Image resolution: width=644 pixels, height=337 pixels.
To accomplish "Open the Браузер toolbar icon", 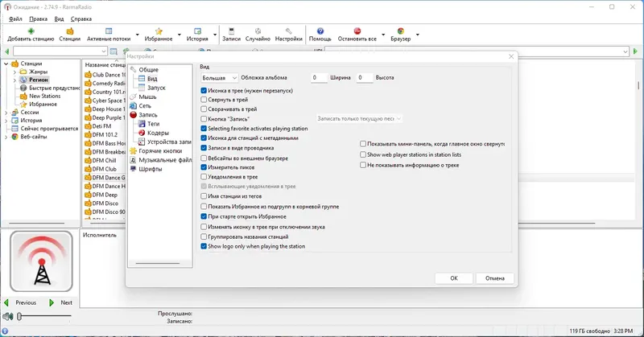I will tap(400, 31).
